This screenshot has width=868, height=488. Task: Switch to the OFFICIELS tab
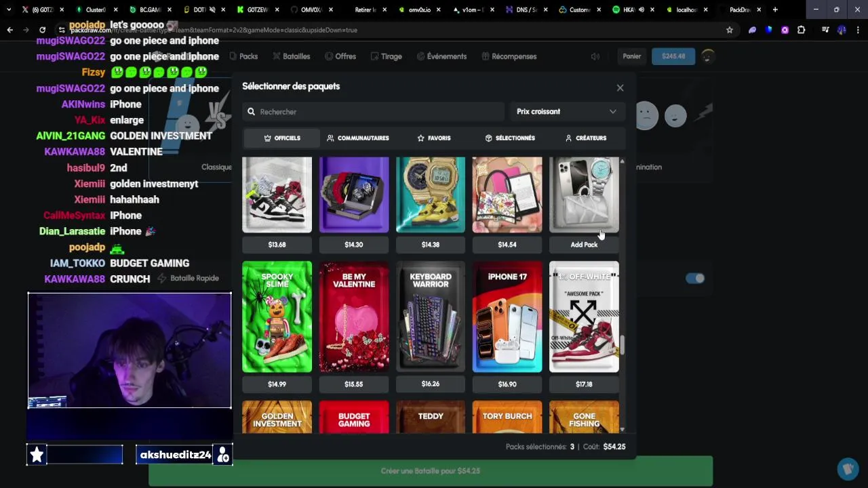(x=282, y=138)
